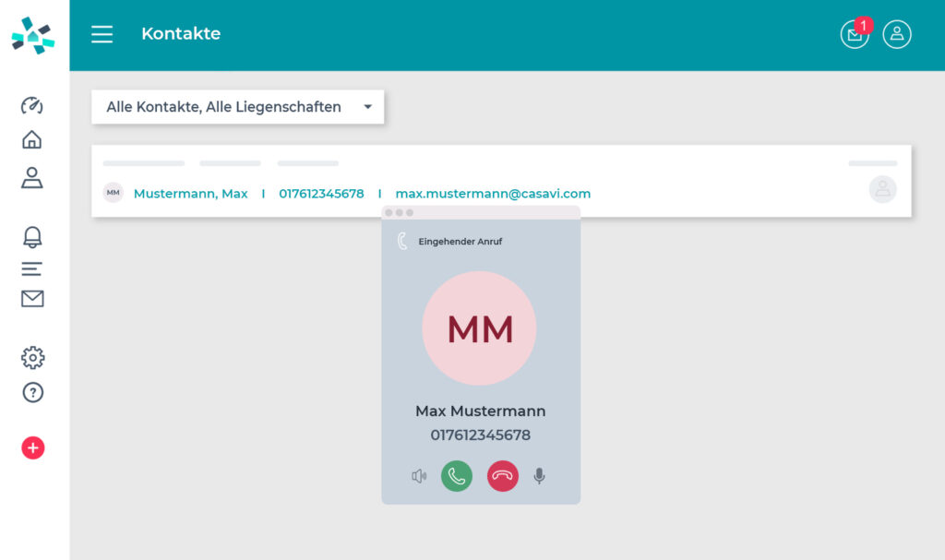
Task: Accept the incoming call with green button
Action: click(457, 476)
